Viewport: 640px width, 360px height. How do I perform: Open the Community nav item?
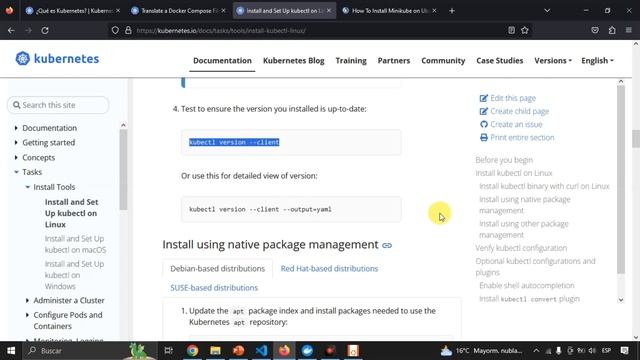tap(443, 60)
